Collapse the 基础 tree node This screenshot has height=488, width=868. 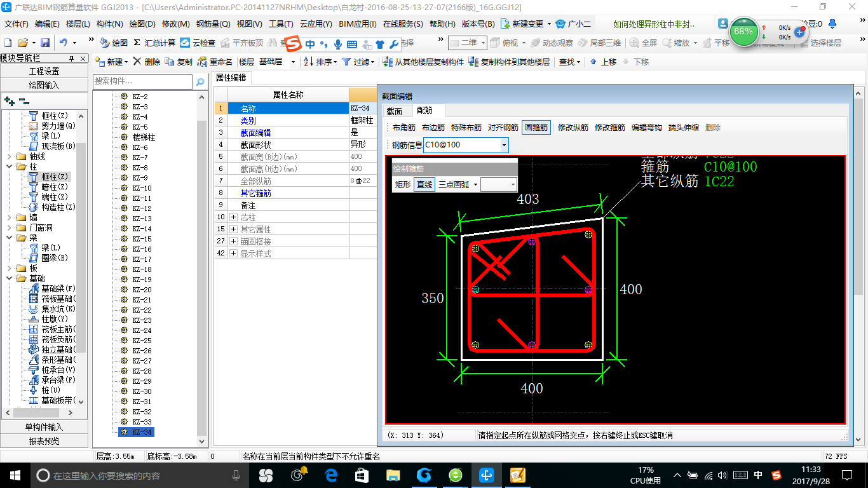[x=10, y=278]
